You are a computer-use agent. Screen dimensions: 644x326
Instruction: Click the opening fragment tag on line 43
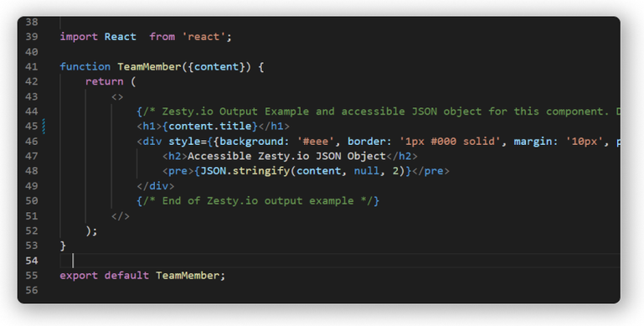point(117,97)
